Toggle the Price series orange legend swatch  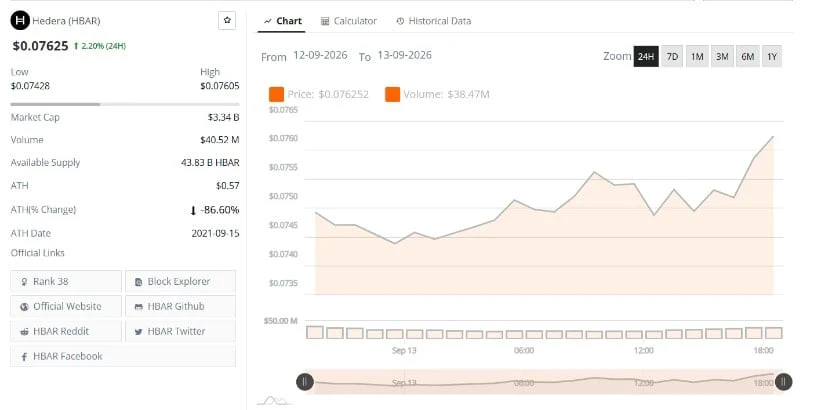(x=276, y=95)
